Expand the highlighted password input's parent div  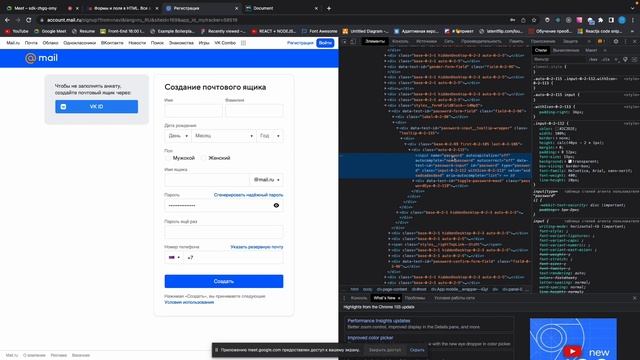click(x=409, y=150)
